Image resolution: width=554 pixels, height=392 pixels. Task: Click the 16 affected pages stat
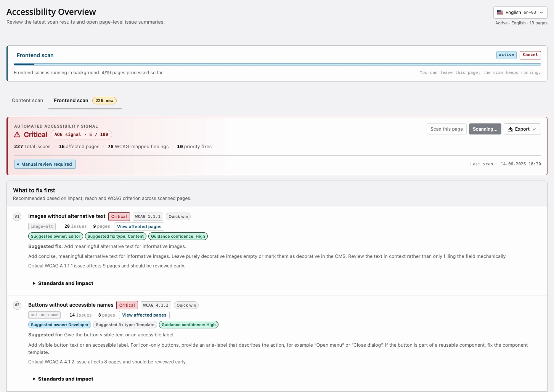tap(79, 147)
